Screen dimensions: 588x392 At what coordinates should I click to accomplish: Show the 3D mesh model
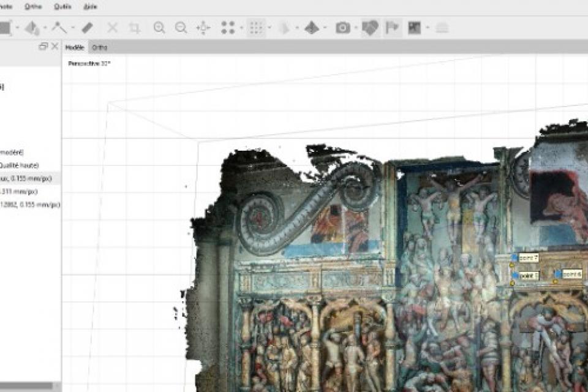point(285,28)
